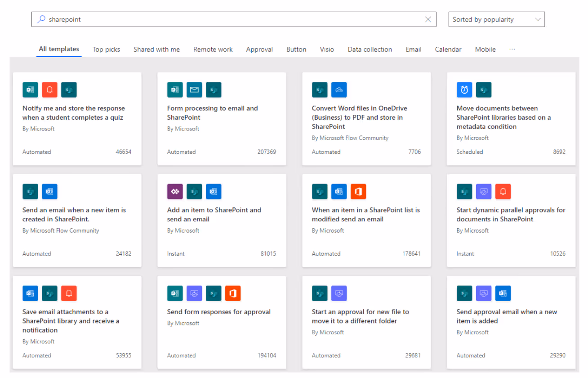
Task: Switch to the Top picks tab
Action: 106,49
